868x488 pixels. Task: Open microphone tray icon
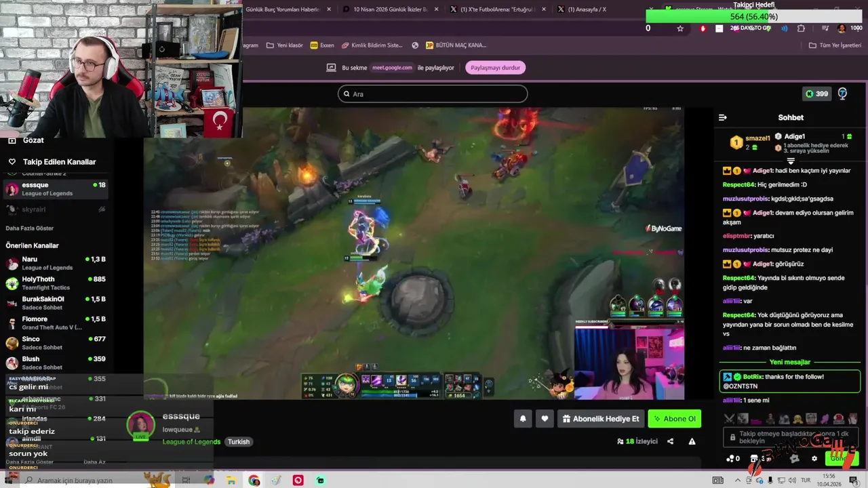click(770, 481)
